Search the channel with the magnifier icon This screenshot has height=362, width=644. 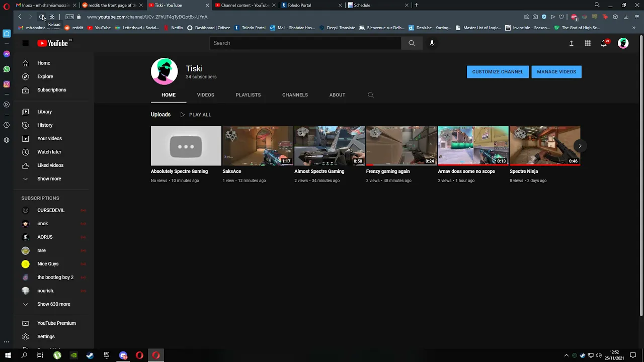tap(371, 95)
